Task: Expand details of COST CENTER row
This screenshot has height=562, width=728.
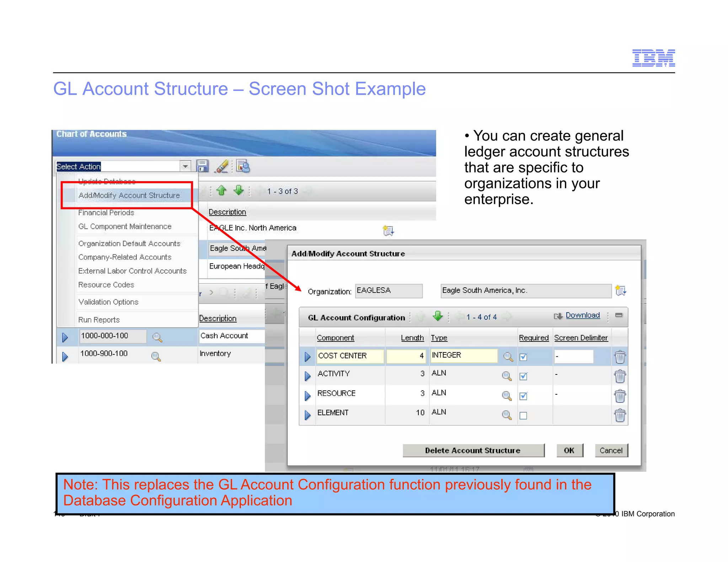Action: pos(308,357)
